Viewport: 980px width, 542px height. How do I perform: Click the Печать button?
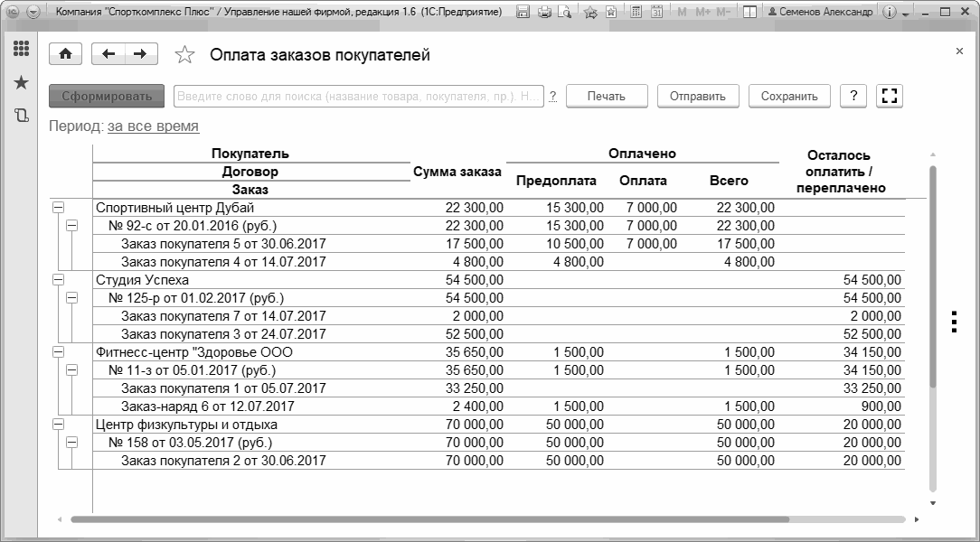coord(607,96)
